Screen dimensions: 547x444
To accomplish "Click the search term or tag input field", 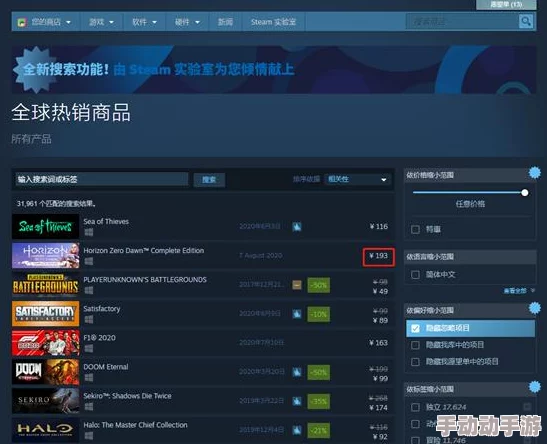I will coord(101,179).
